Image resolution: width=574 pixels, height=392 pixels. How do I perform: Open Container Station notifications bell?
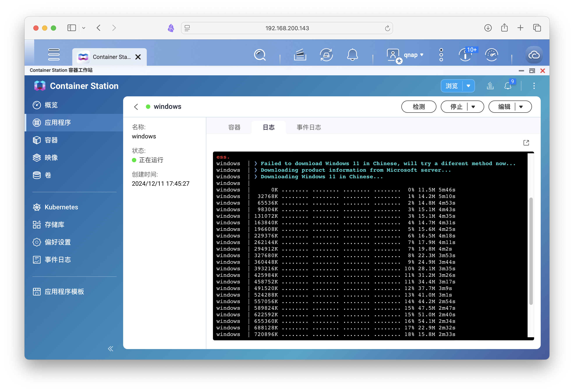(508, 86)
